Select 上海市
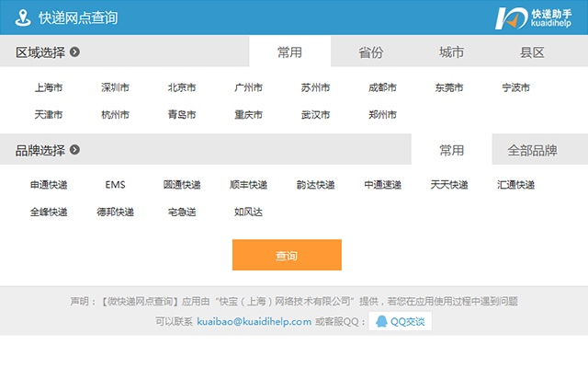The height and width of the screenshot is (368, 588). [49, 87]
